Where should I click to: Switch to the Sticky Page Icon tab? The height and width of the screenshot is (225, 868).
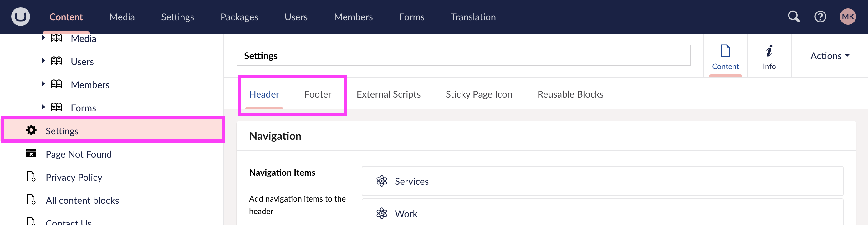(479, 94)
